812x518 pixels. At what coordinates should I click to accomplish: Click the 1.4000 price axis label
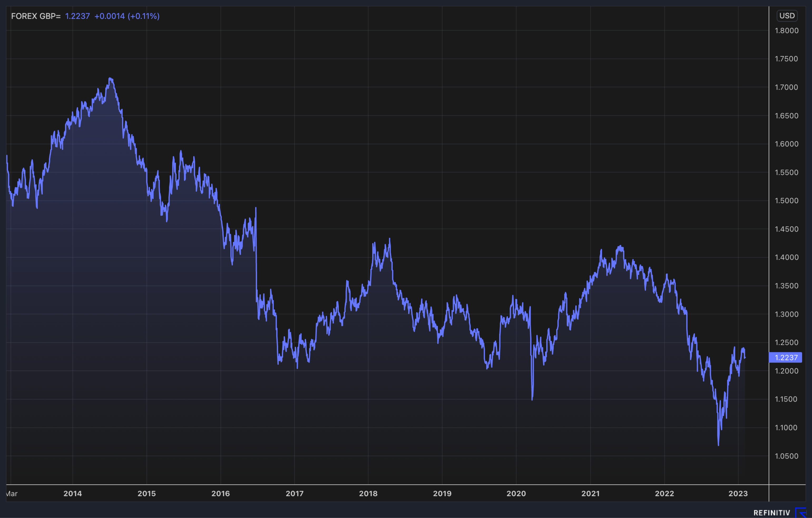click(786, 257)
